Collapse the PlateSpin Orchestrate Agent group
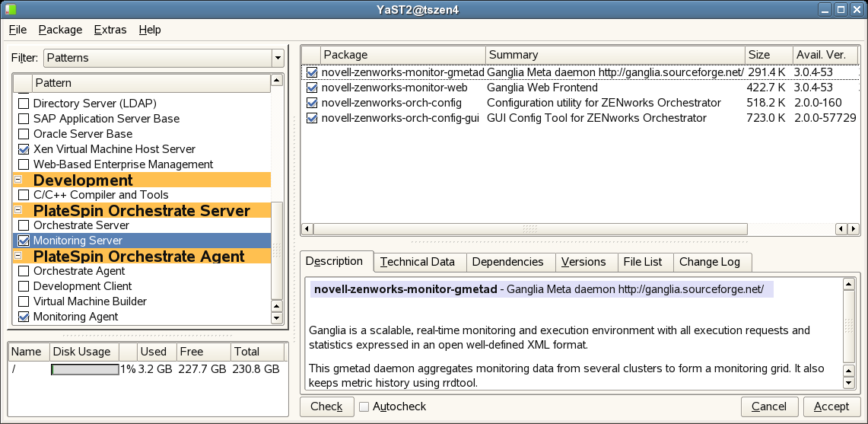Screen dimensions: 868x424 tap(17, 256)
